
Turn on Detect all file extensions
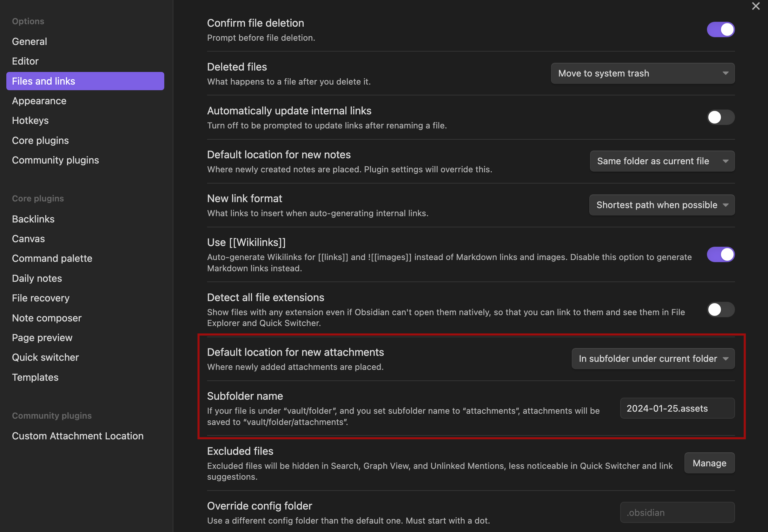click(x=720, y=310)
